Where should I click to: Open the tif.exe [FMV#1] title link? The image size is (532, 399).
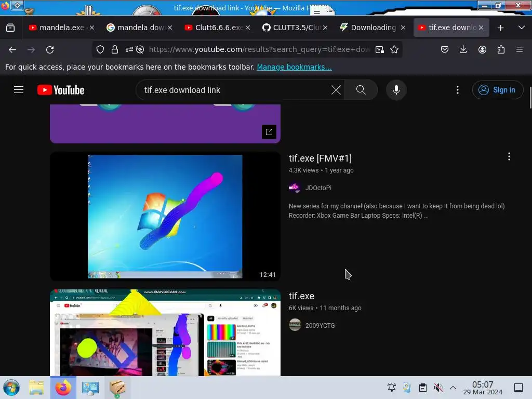tap(320, 158)
